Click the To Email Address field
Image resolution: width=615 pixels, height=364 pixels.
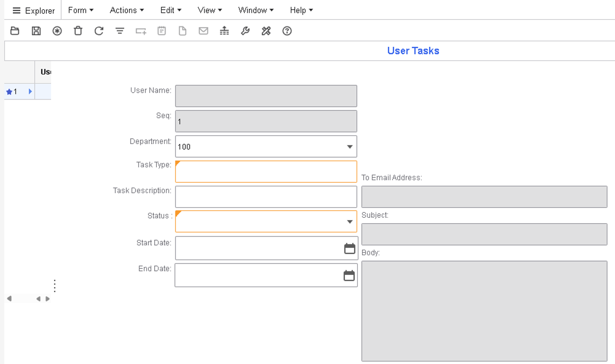tap(484, 197)
